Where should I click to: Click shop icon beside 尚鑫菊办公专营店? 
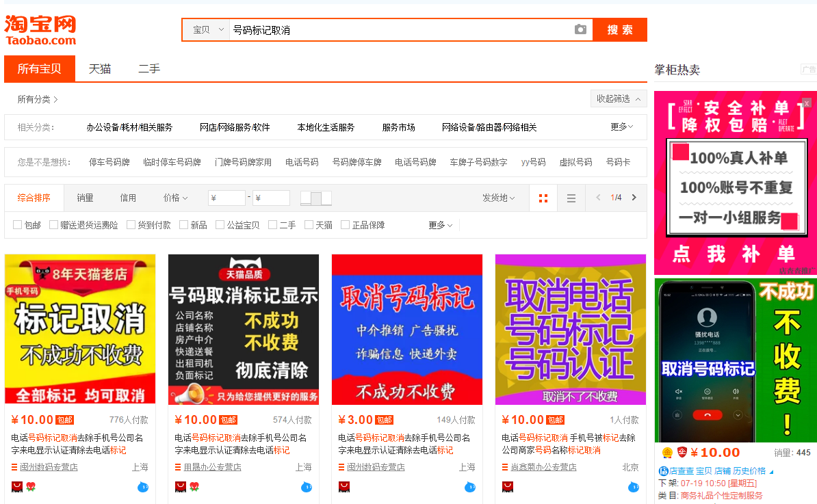(x=505, y=467)
